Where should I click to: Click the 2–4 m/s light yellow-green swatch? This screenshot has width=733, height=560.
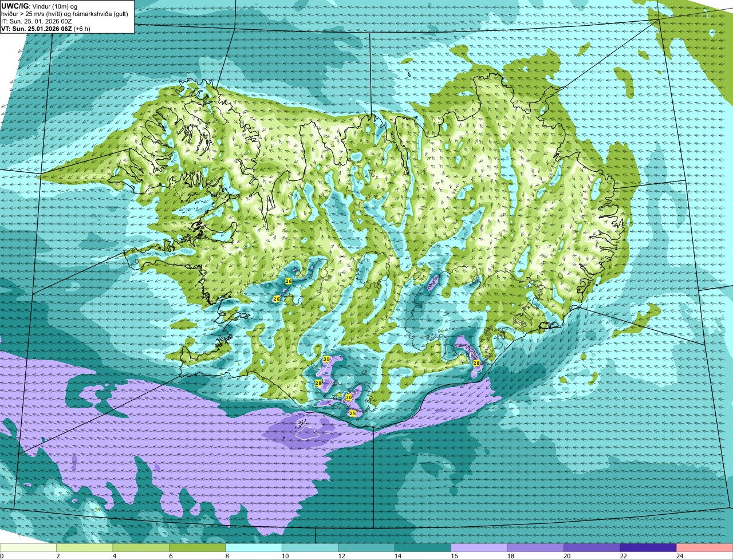[x=85, y=548]
